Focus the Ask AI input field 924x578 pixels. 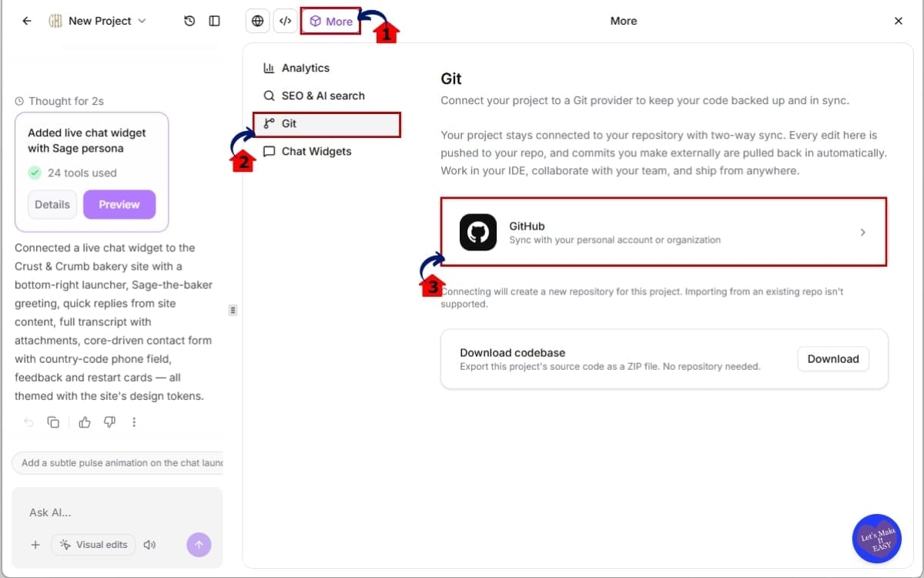point(117,512)
